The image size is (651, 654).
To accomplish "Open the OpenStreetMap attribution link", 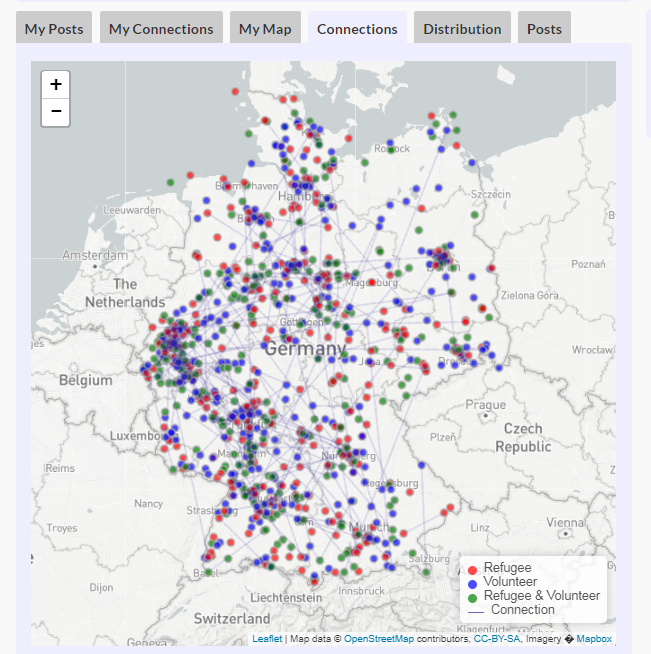I will [x=379, y=639].
